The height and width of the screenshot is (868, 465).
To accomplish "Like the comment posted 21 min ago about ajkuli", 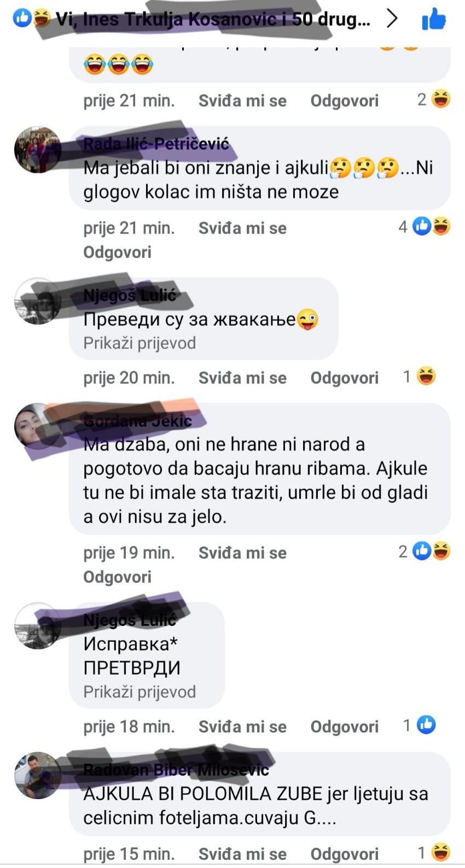I will coord(242,228).
